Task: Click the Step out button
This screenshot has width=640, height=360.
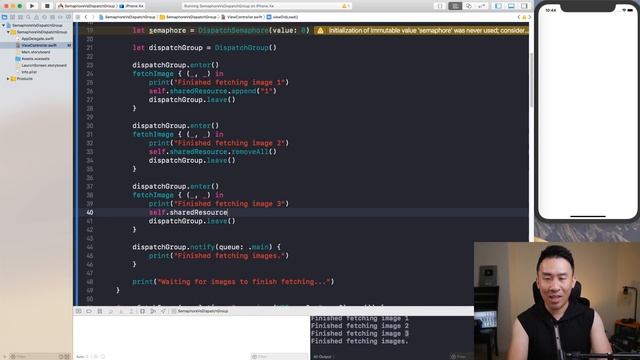Action: pos(131,311)
